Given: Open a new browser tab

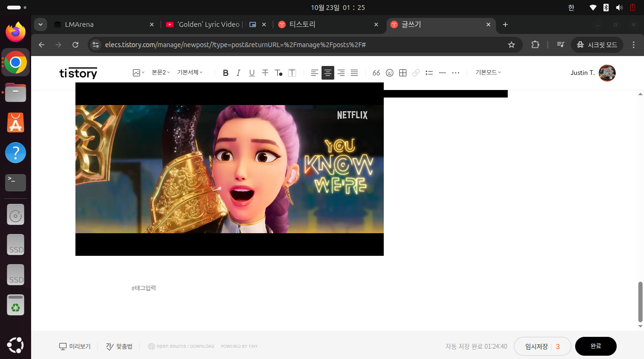Looking at the screenshot, I should pyautogui.click(x=505, y=24).
